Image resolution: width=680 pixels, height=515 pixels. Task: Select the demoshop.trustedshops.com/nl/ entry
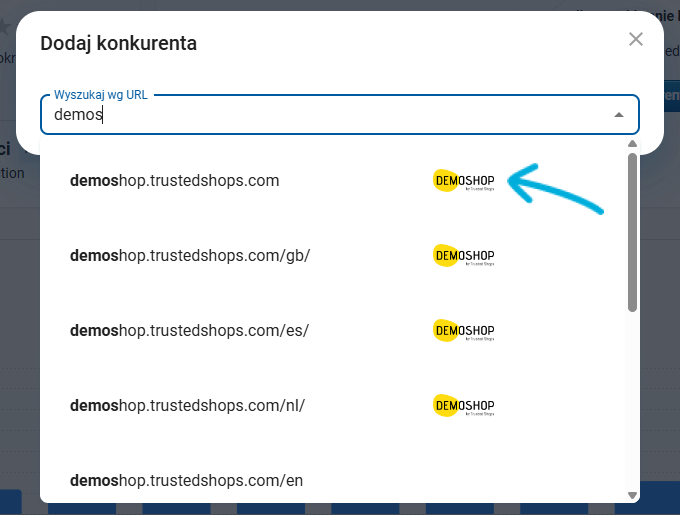[187, 405]
